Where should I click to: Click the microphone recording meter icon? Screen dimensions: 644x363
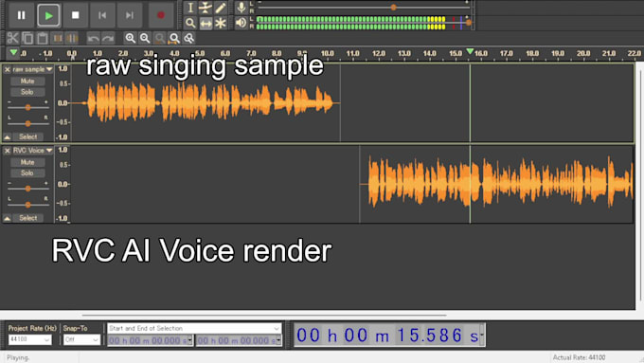241,8
